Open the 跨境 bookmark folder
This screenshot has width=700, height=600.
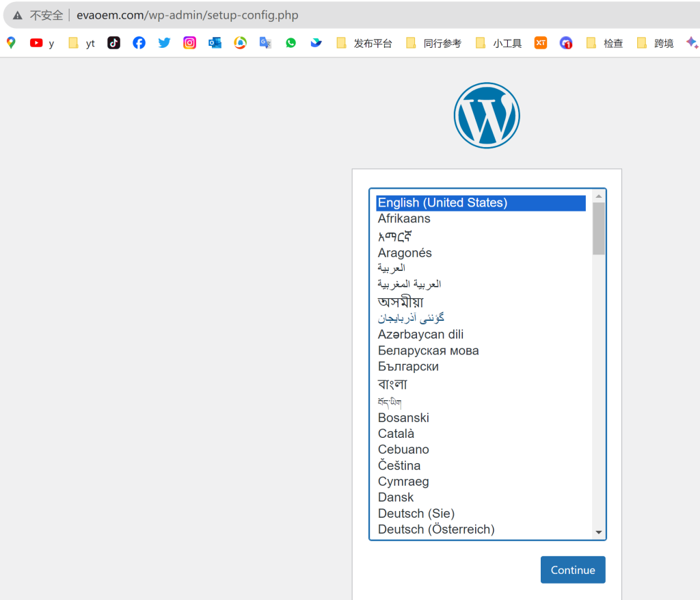click(656, 43)
